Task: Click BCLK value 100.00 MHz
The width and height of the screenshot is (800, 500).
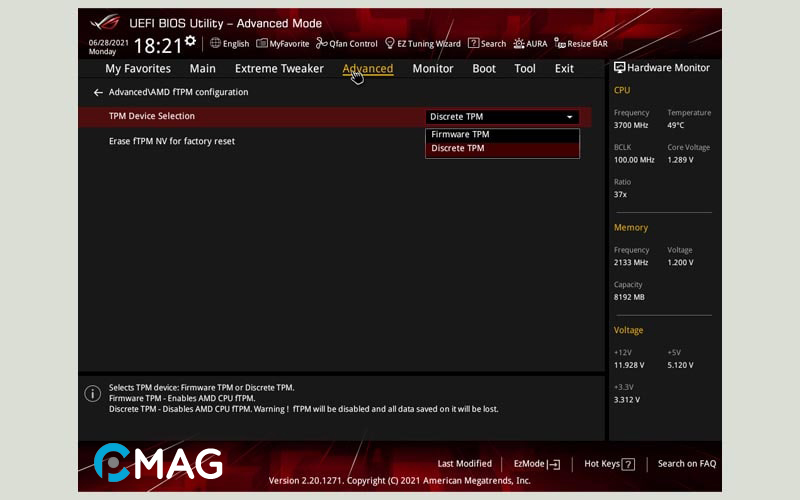Action: pyautogui.click(x=634, y=160)
